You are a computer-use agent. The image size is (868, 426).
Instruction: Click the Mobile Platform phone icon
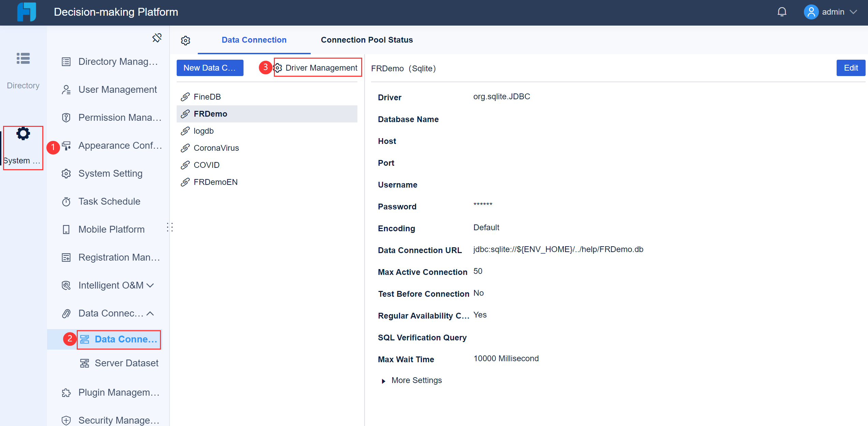coord(66,229)
